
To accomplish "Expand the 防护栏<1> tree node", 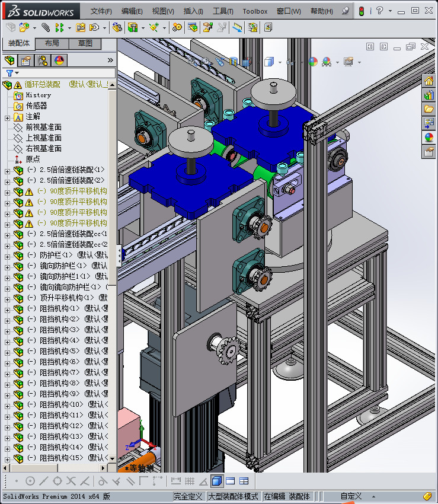I will (x=7, y=257).
